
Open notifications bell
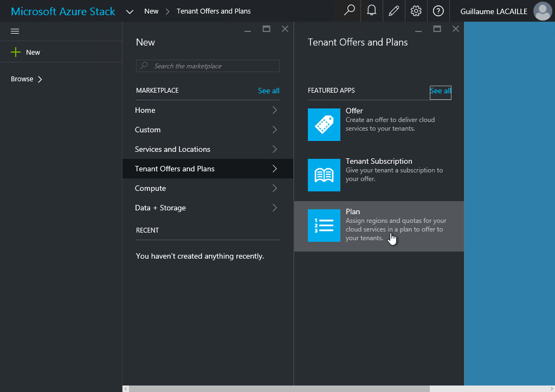click(x=371, y=11)
